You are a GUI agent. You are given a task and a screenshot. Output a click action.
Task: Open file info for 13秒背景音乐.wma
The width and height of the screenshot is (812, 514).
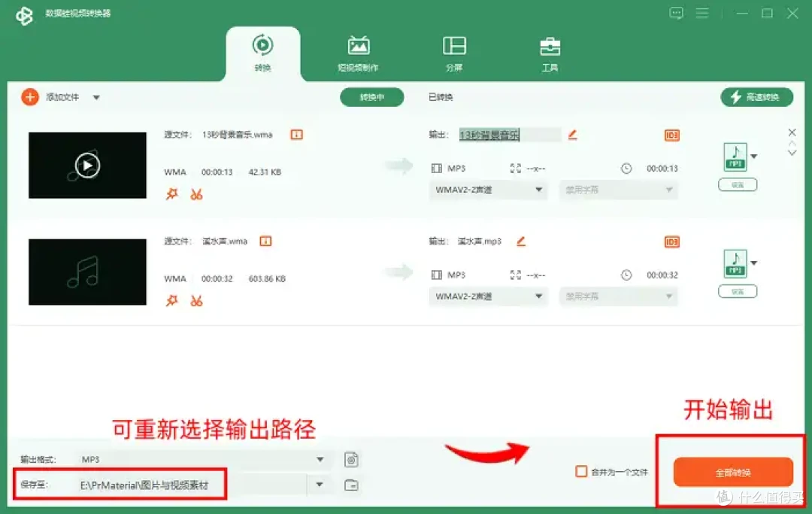[297, 135]
